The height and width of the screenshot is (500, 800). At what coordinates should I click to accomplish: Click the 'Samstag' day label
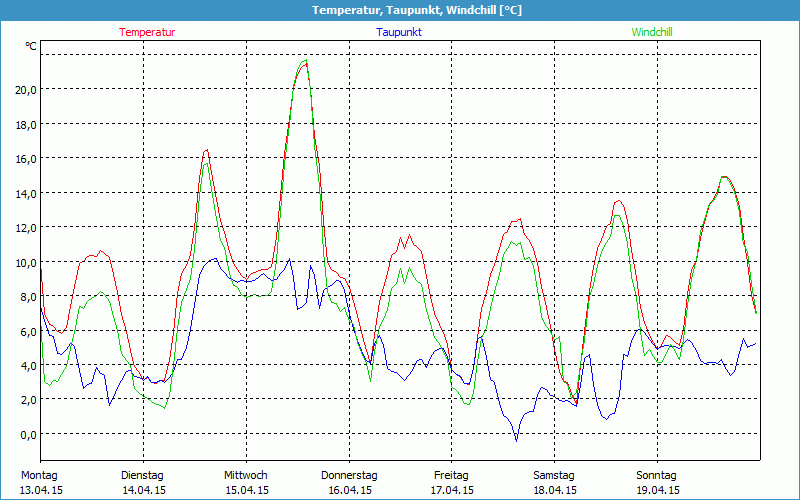(554, 476)
